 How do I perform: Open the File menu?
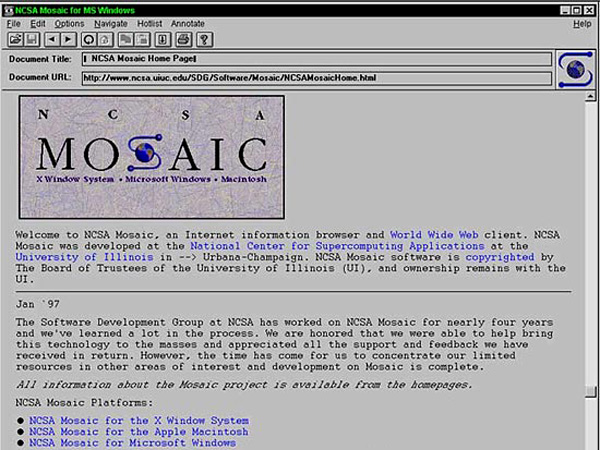13,23
